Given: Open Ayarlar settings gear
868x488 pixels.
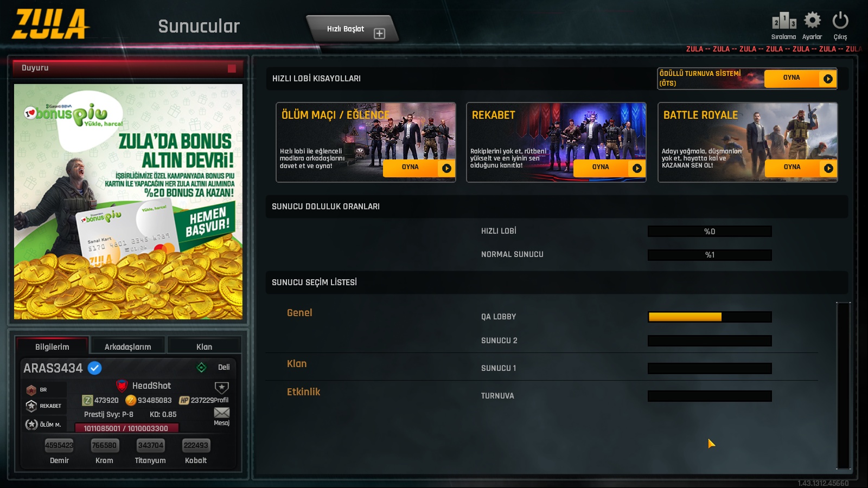Looking at the screenshot, I should (x=812, y=21).
